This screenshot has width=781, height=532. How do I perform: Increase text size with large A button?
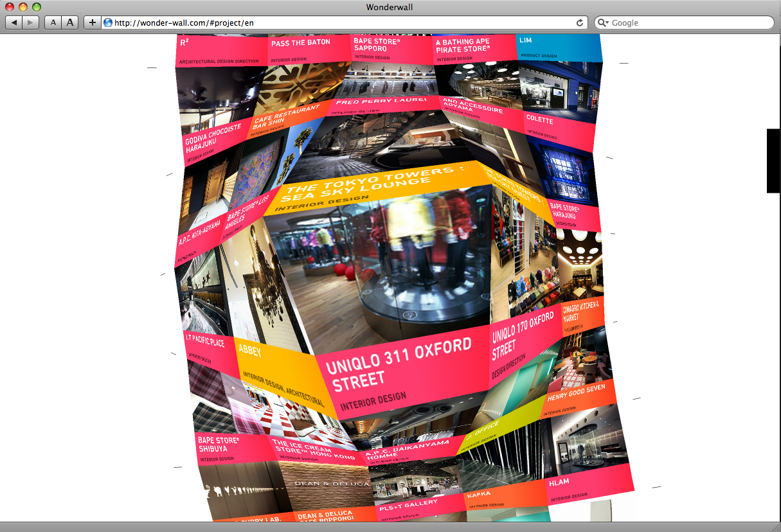tap(70, 22)
